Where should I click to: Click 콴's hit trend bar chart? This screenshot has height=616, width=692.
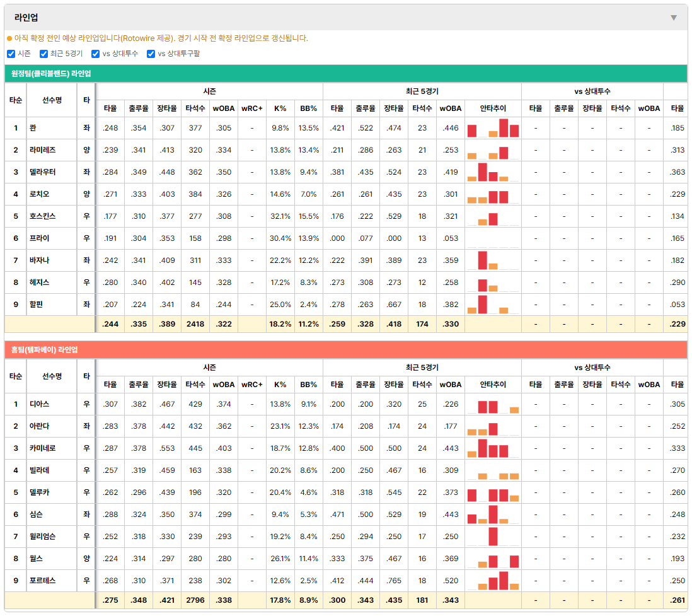493,128
